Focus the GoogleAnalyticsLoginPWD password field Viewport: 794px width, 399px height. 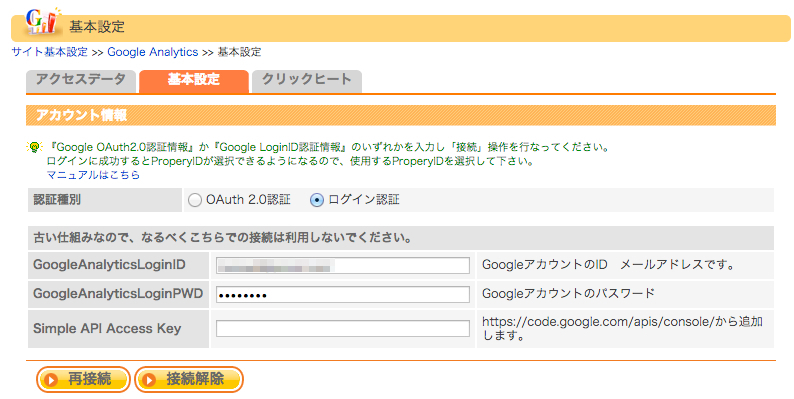343,295
